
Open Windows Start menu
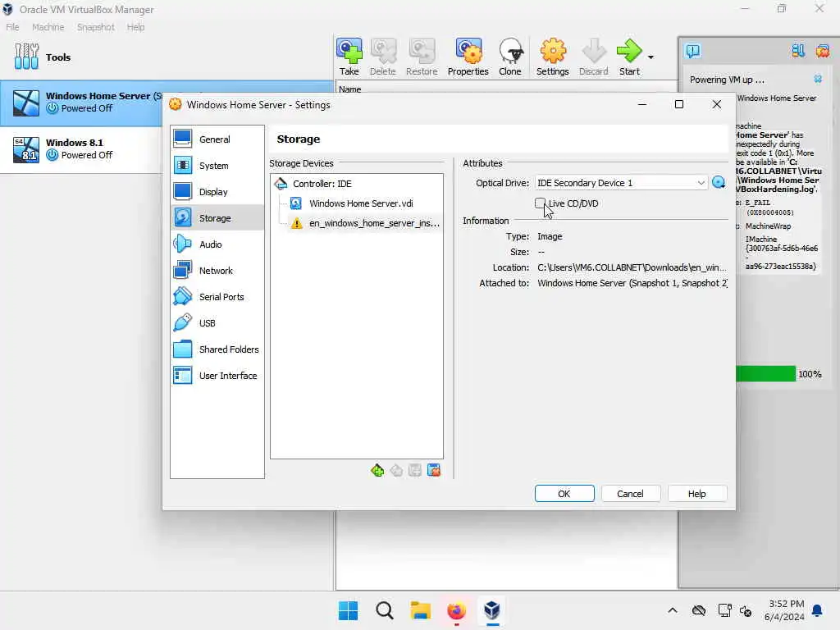(348, 610)
